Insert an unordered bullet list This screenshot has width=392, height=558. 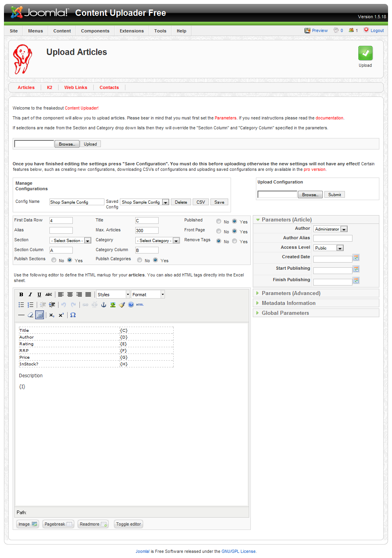click(x=21, y=305)
